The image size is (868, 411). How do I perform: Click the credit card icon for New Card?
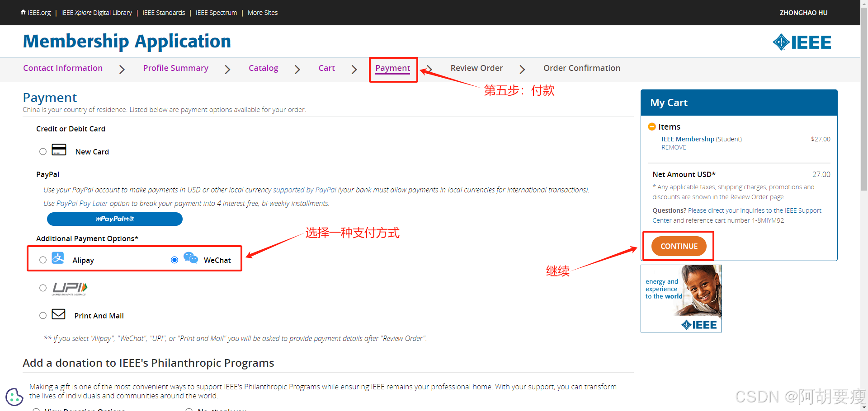click(x=59, y=149)
